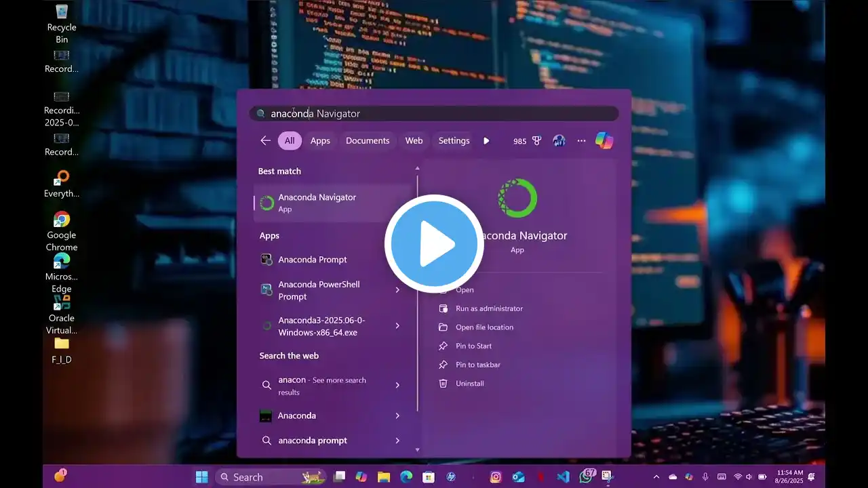Open the profile avatar in search panel

tap(559, 141)
